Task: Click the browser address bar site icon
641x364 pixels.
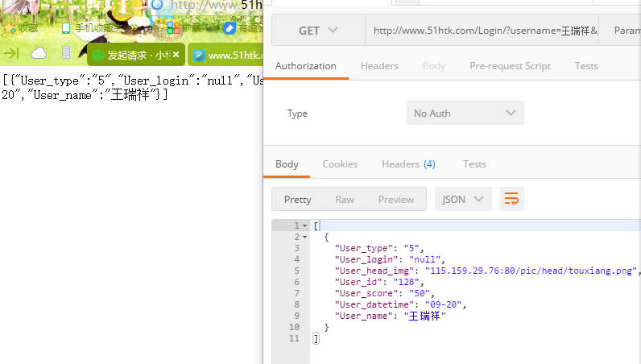Action: click(157, 5)
